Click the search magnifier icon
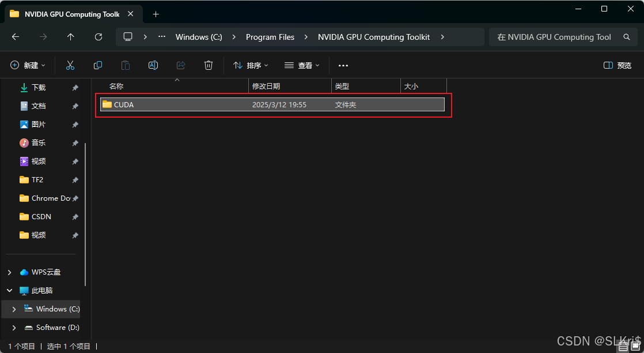 click(x=626, y=37)
